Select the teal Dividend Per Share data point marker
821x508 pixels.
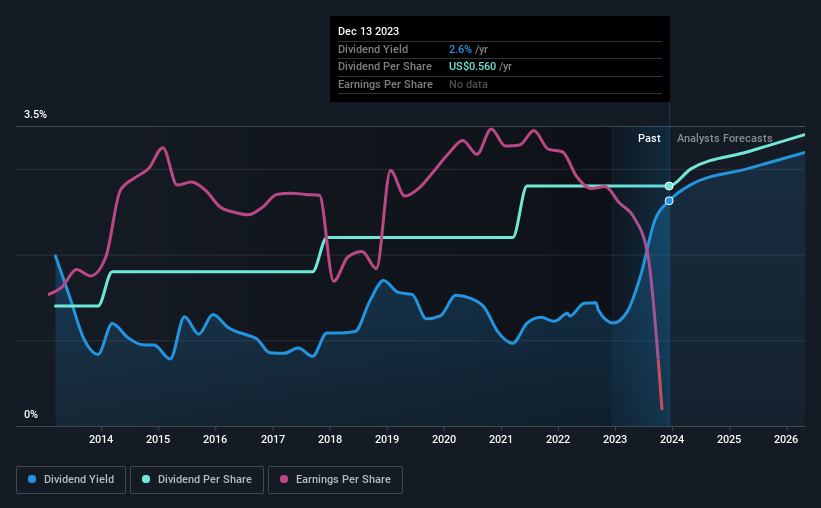669,186
